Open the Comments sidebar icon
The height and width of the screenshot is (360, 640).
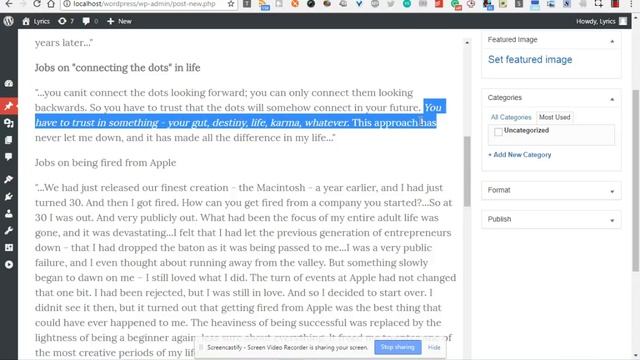point(9,157)
